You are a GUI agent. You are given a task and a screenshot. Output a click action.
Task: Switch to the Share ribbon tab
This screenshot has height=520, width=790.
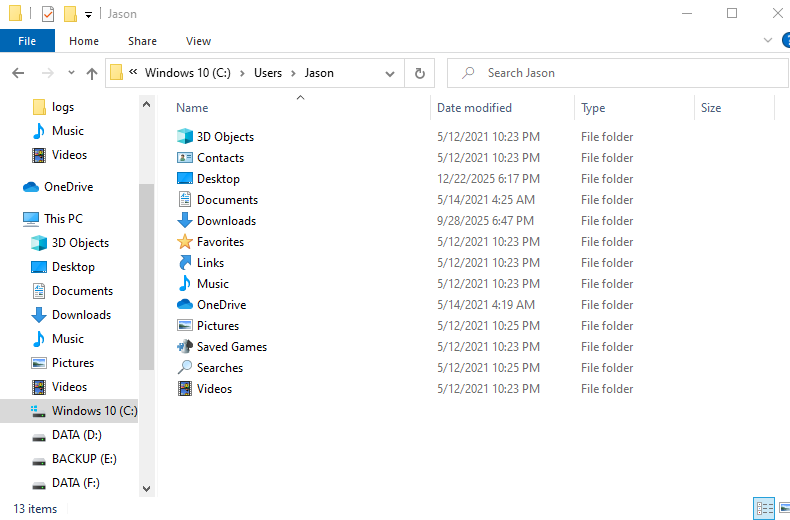pyautogui.click(x=142, y=41)
